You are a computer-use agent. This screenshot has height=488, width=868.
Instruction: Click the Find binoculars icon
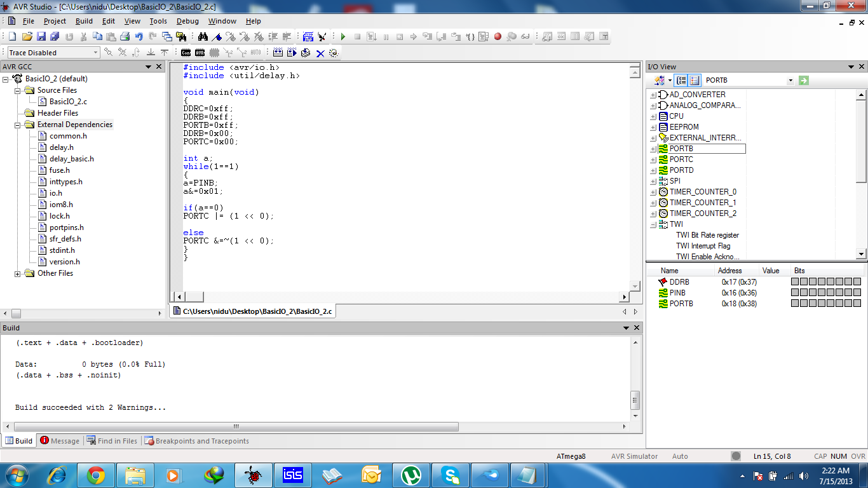[203, 36]
